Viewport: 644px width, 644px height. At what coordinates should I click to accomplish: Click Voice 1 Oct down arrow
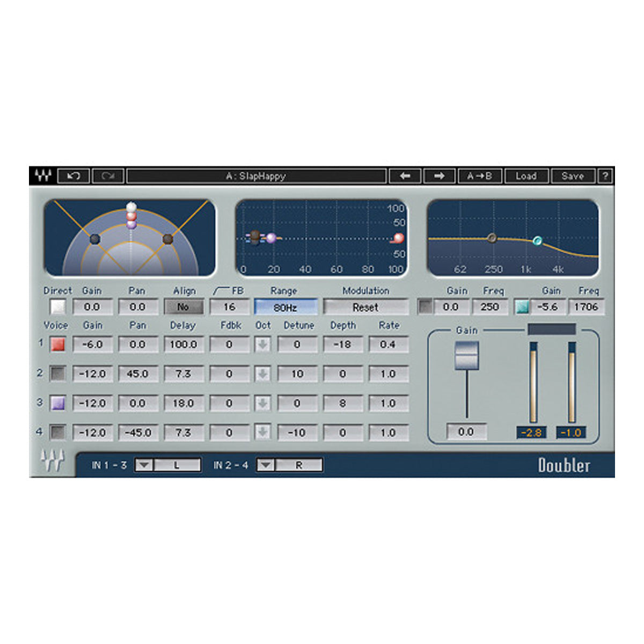pyautogui.click(x=262, y=344)
